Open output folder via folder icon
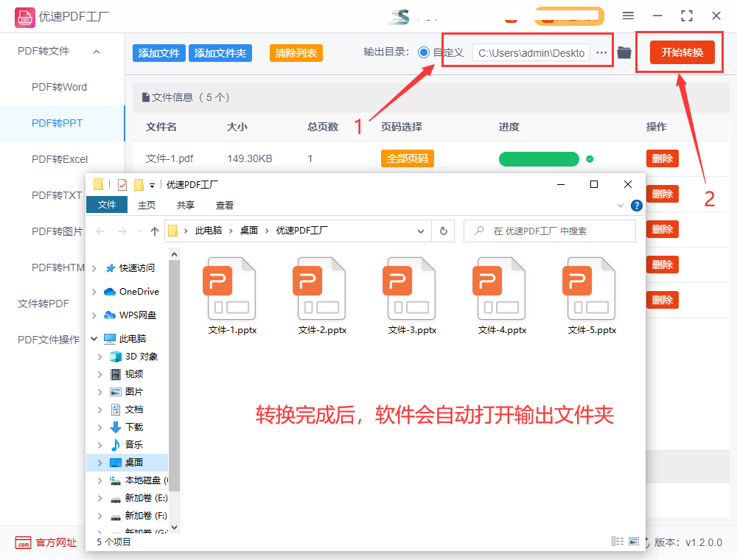Image resolution: width=737 pixels, height=560 pixels. 624,52
